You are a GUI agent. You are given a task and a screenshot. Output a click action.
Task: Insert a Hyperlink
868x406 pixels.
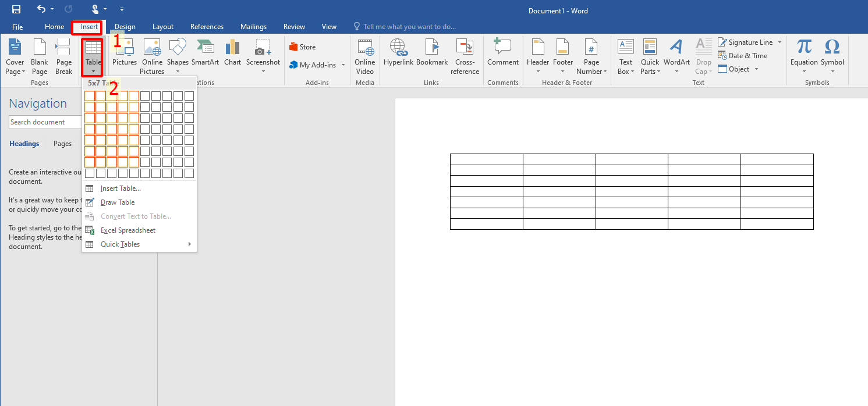(398, 52)
